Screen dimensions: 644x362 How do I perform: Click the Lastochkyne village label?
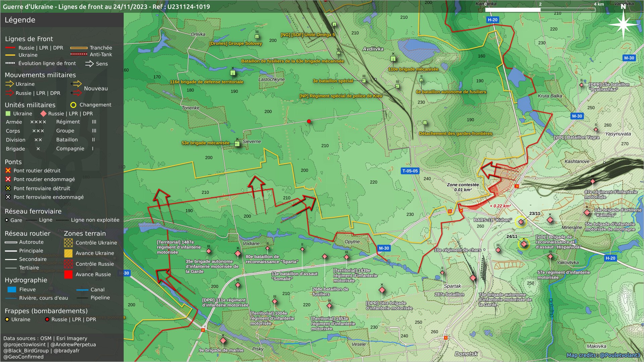271,79
